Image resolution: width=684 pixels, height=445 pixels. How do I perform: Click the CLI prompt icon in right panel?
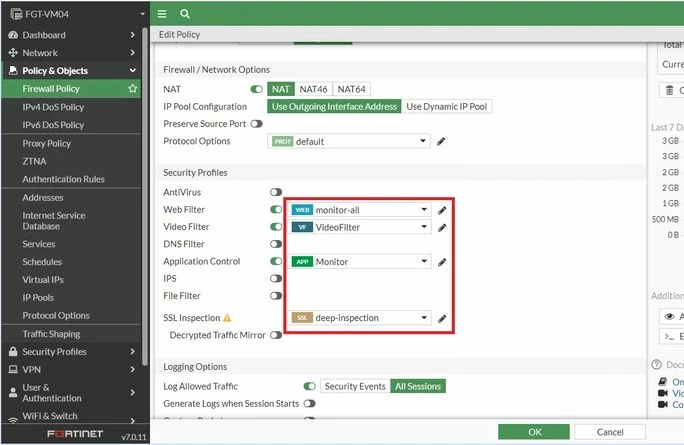click(x=669, y=336)
